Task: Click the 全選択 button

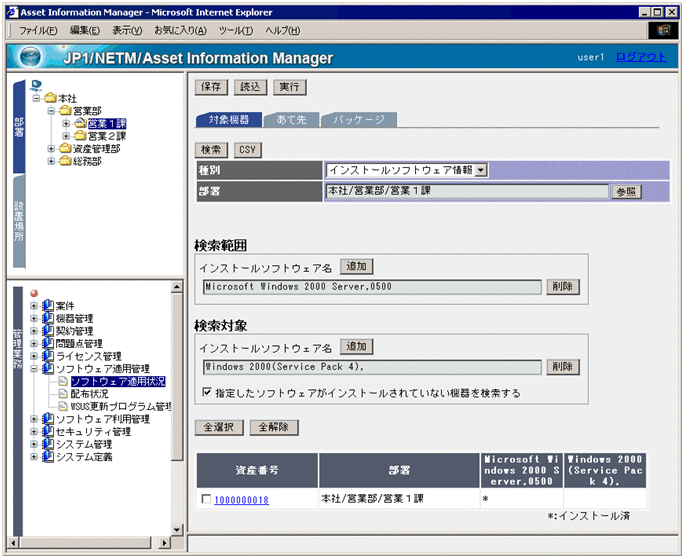Action: 219,428
